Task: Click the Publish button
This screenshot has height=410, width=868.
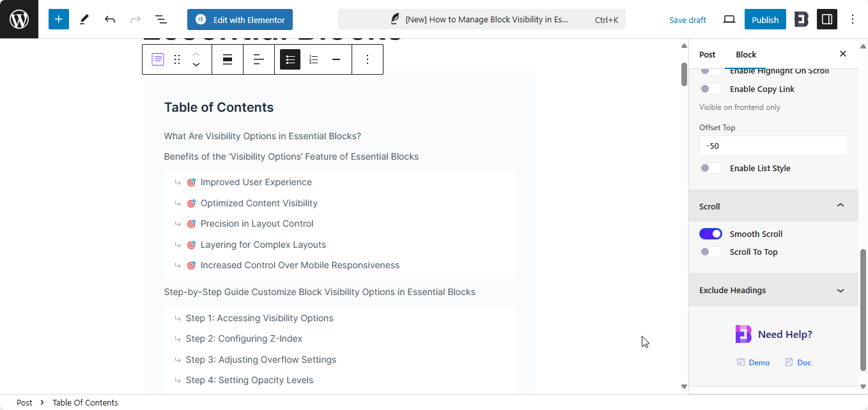Action: pyautogui.click(x=764, y=19)
